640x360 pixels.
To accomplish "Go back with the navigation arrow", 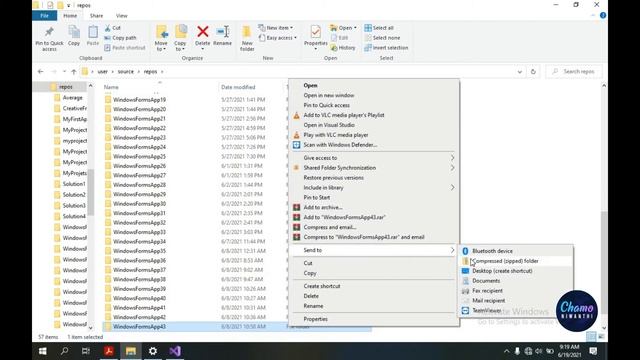I will pyautogui.click(x=40, y=71).
